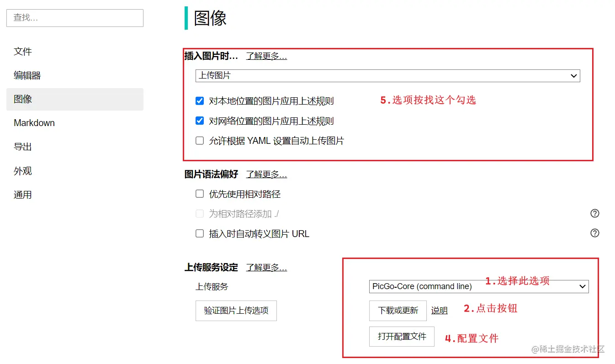Enable 插入时自动转义图片 URL checkbox
The image size is (615, 364).
pos(200,233)
